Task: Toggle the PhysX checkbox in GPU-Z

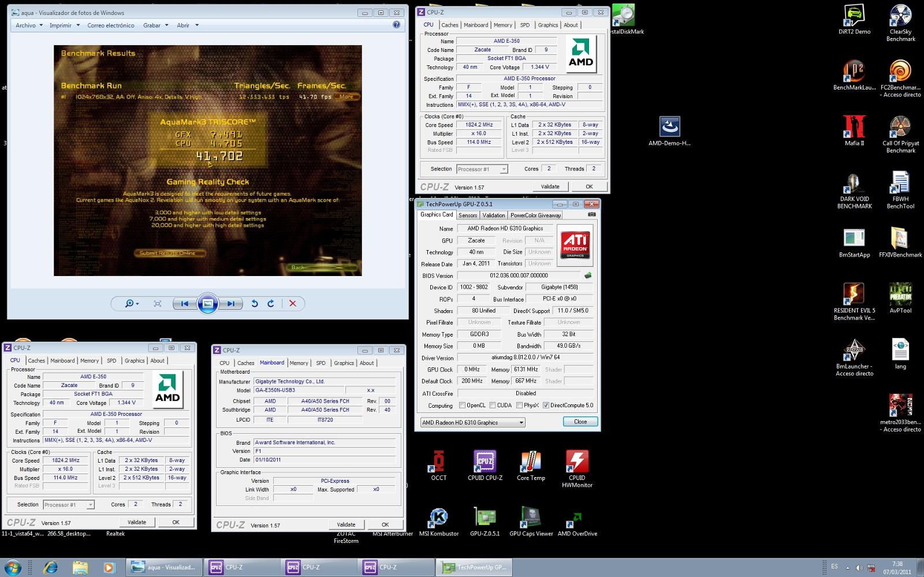Action: [x=520, y=405]
